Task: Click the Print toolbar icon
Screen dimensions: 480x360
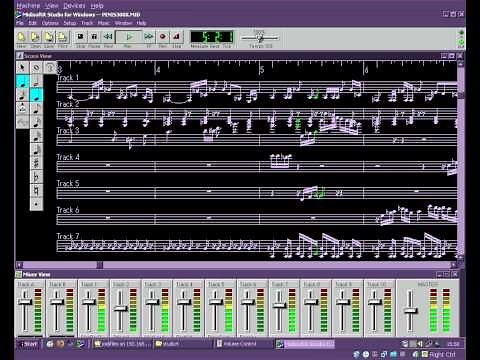Action: click(x=62, y=37)
